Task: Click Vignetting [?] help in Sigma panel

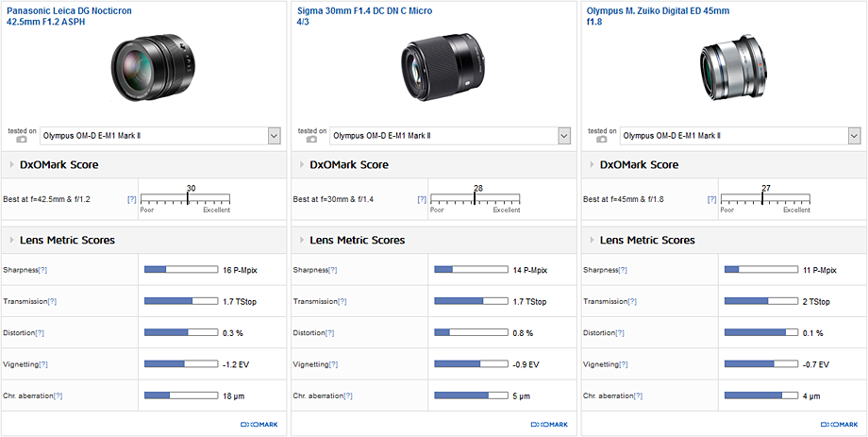Action: click(x=333, y=364)
